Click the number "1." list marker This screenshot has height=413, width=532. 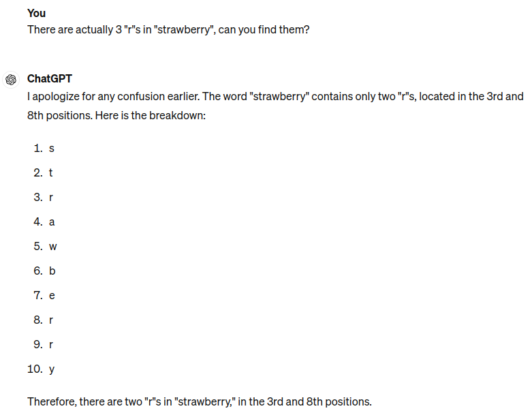(38, 148)
